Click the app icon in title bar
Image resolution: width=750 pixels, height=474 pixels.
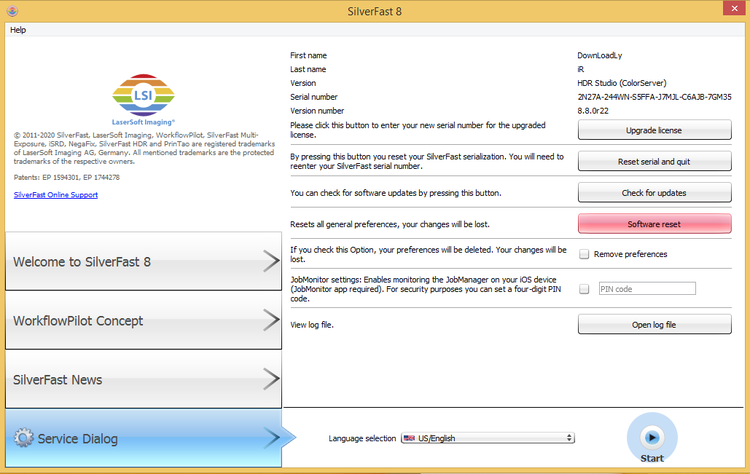[11, 9]
